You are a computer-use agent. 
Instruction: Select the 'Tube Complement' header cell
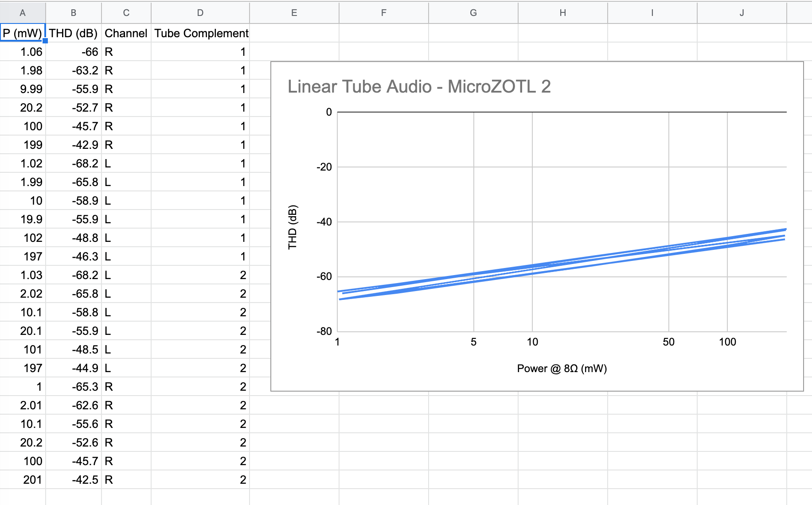(x=201, y=33)
